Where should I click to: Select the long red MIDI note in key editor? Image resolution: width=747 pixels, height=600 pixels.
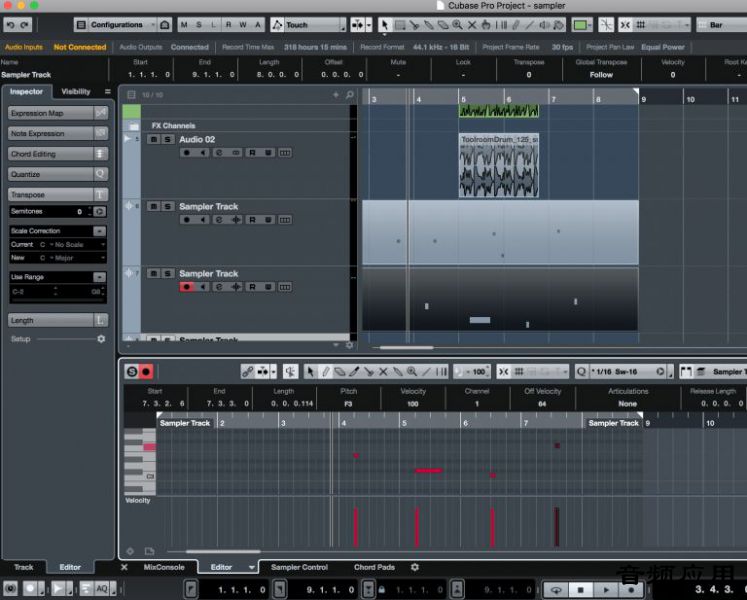point(428,471)
